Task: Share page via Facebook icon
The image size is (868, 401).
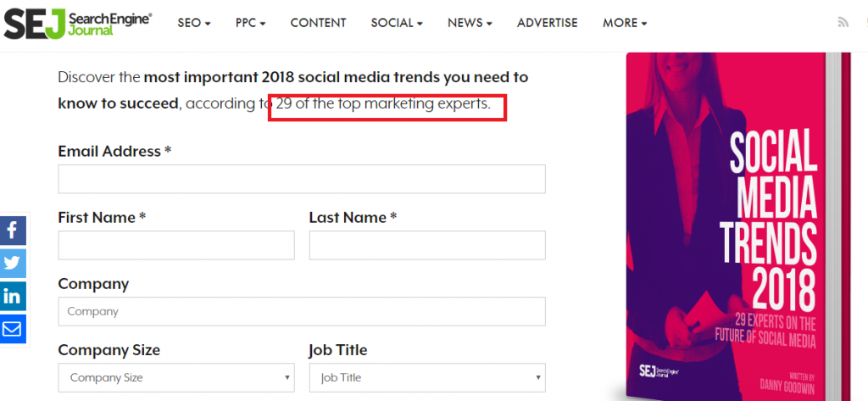Action: tap(13, 230)
